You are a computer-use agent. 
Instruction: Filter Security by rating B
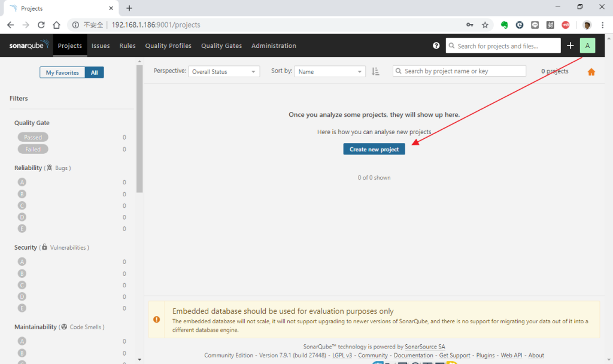pyautogui.click(x=22, y=274)
